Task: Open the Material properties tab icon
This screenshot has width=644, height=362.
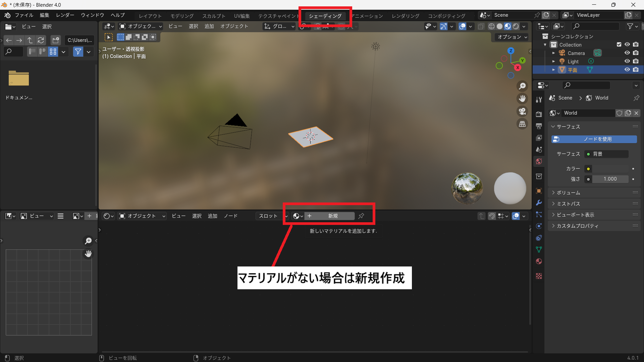Action: click(x=539, y=261)
